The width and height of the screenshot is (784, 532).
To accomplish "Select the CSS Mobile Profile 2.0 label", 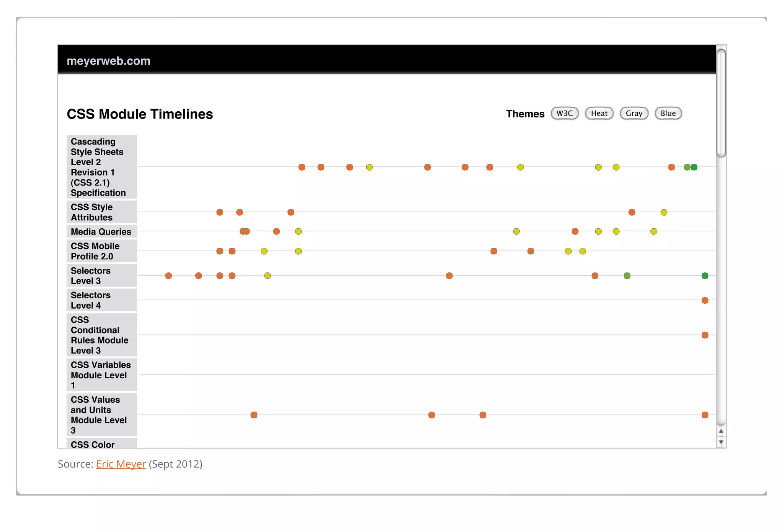I will [x=95, y=251].
